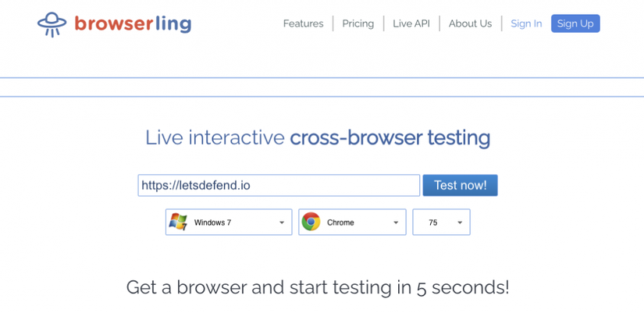Click the browserling wordmark text logo
Image resolution: width=644 pixels, height=313 pixels.
pyautogui.click(x=133, y=24)
